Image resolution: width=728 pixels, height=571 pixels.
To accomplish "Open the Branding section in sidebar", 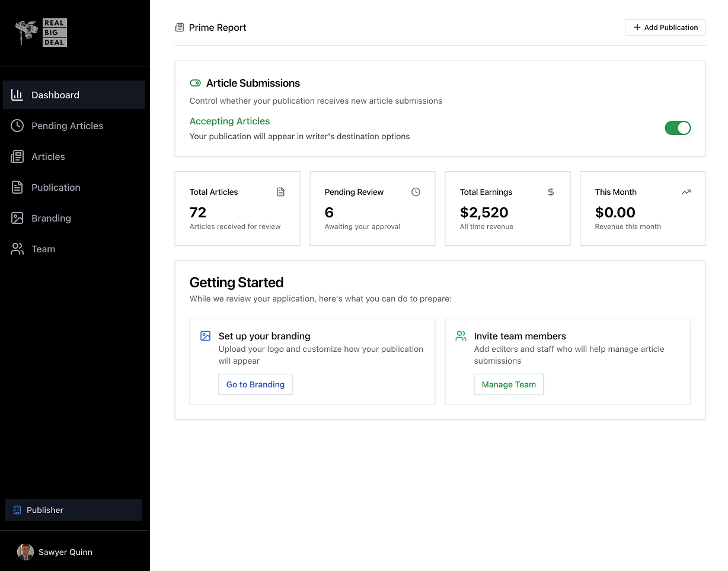I will (x=74, y=218).
